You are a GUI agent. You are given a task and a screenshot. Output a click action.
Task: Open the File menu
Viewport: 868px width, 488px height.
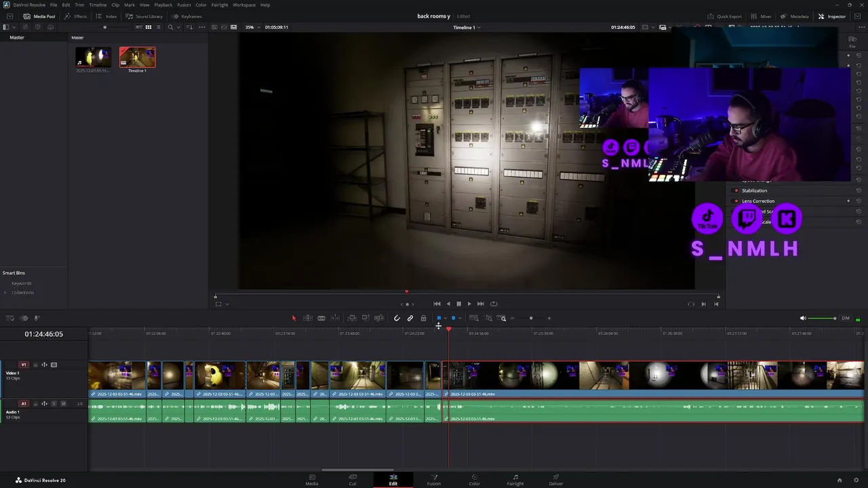54,5
